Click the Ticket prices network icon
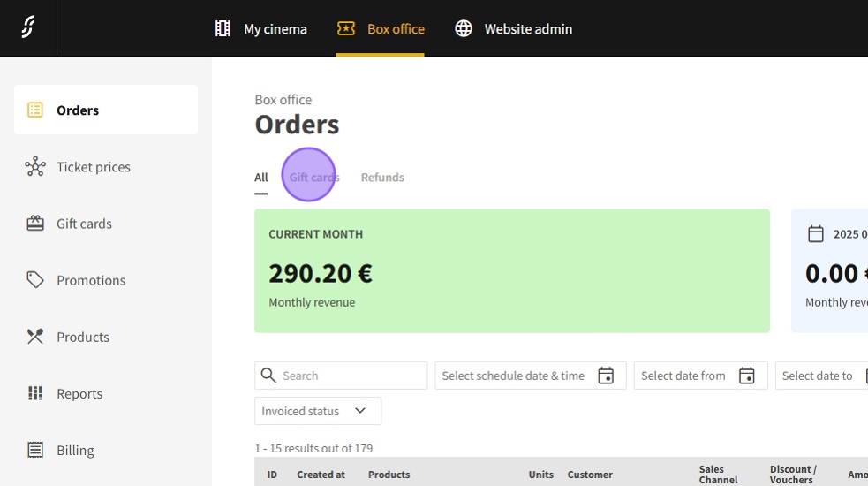Image resolution: width=868 pixels, height=486 pixels. coord(35,167)
